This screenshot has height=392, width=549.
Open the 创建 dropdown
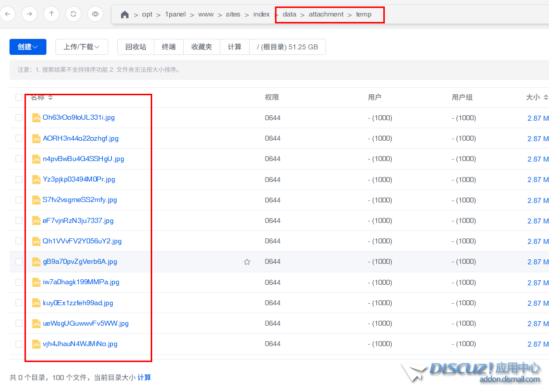[27, 47]
